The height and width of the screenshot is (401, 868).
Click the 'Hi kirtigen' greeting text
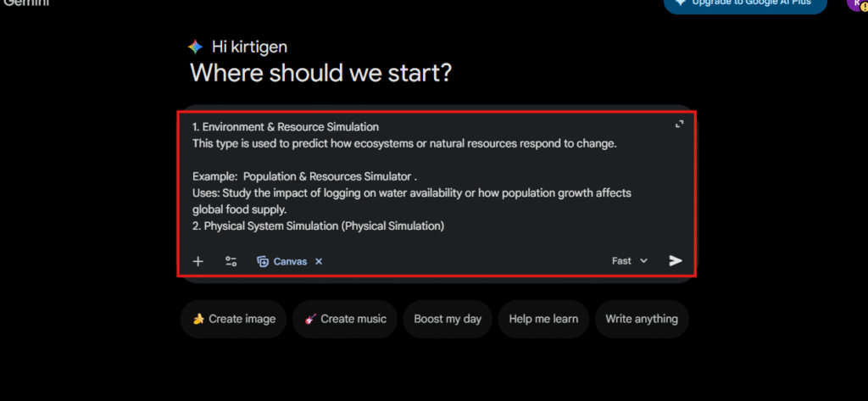point(249,47)
